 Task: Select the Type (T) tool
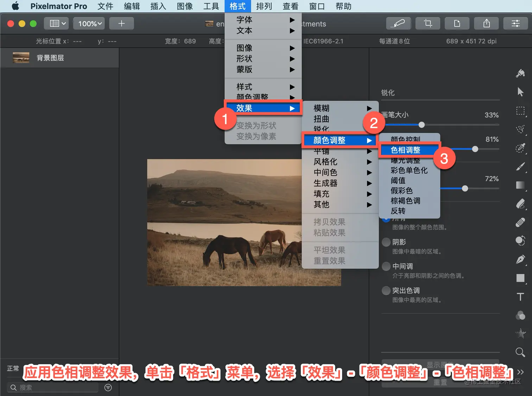click(x=520, y=297)
